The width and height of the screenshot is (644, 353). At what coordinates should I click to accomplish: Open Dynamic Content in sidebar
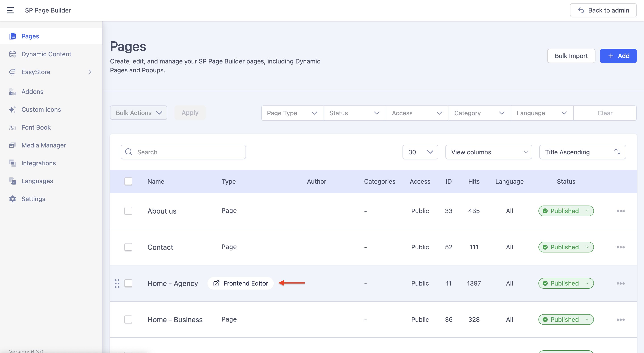tap(46, 54)
